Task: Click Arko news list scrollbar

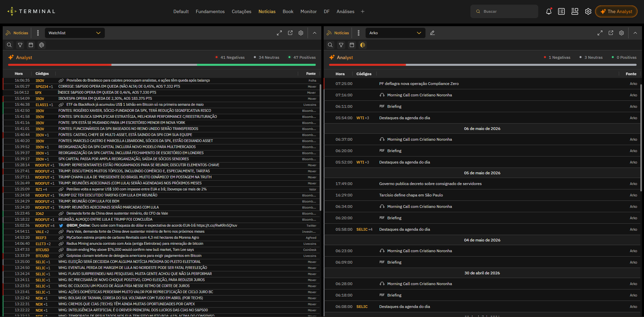Action: point(641,138)
